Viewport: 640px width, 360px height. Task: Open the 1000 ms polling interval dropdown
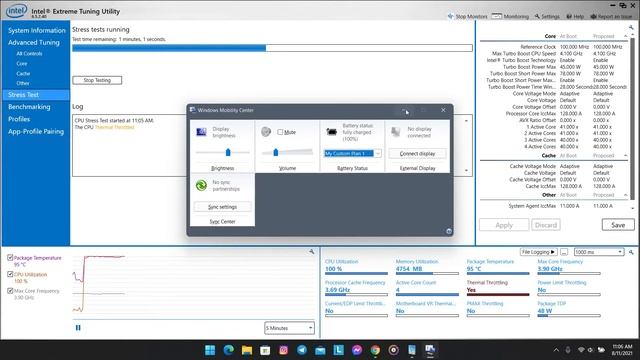pos(599,252)
